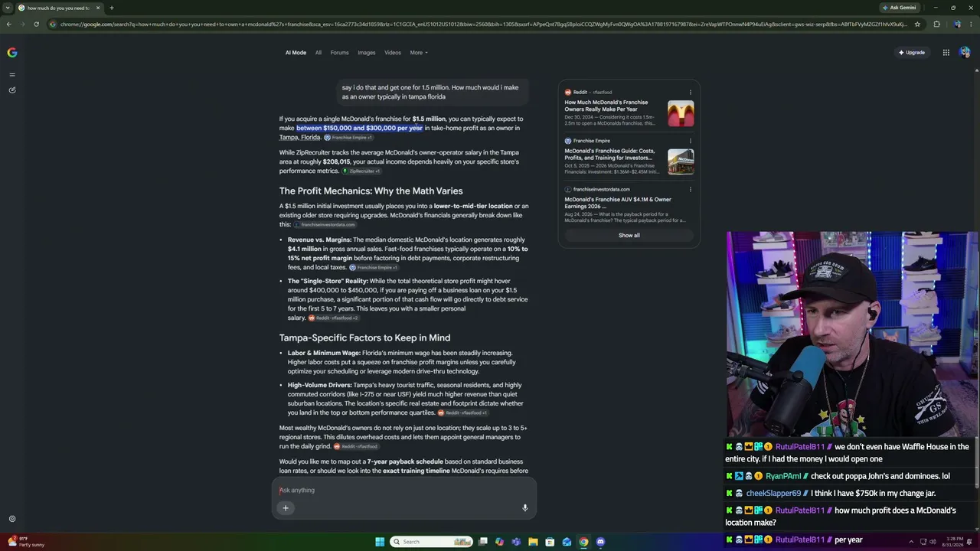
Task: Open Task View from the taskbar
Action: (483, 542)
